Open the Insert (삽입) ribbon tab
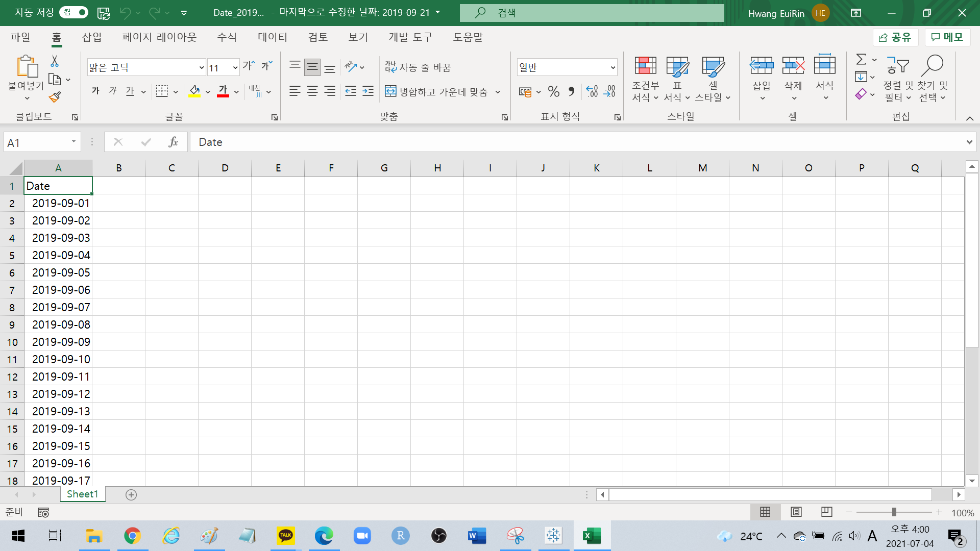This screenshot has height=551, width=980. point(92,37)
